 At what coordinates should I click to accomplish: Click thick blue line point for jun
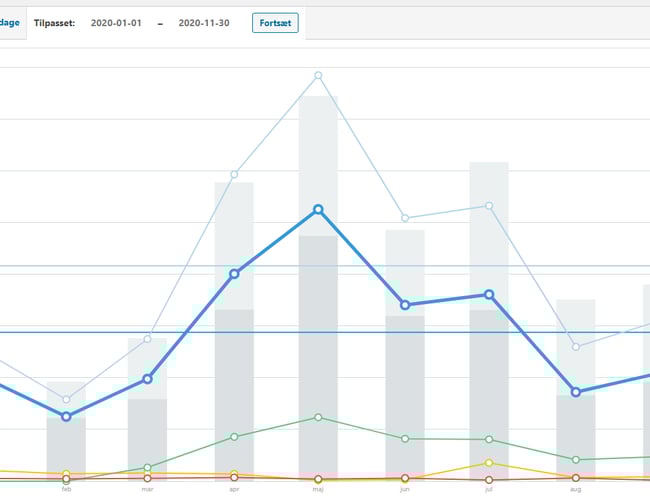click(x=405, y=305)
